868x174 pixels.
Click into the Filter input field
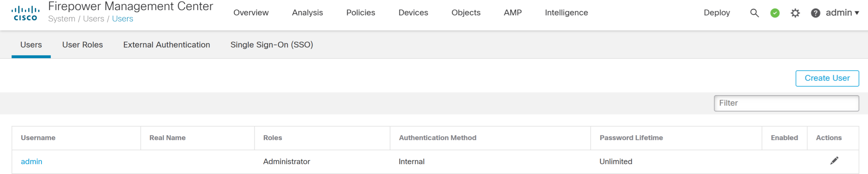coord(786,103)
